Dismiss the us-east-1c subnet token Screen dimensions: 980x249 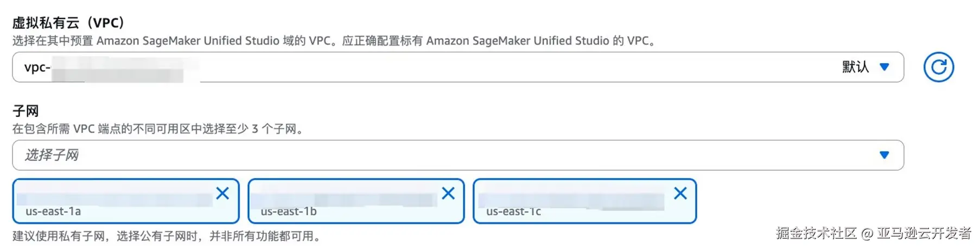tap(680, 193)
